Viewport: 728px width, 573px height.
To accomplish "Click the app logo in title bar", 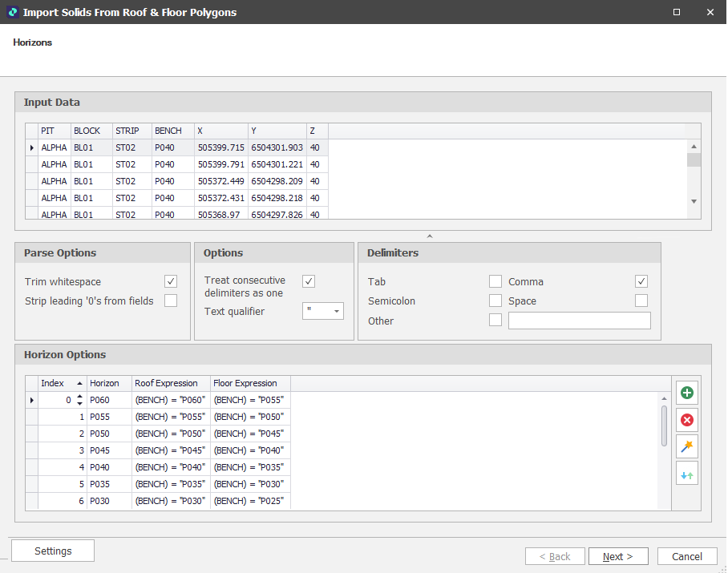I will point(12,12).
